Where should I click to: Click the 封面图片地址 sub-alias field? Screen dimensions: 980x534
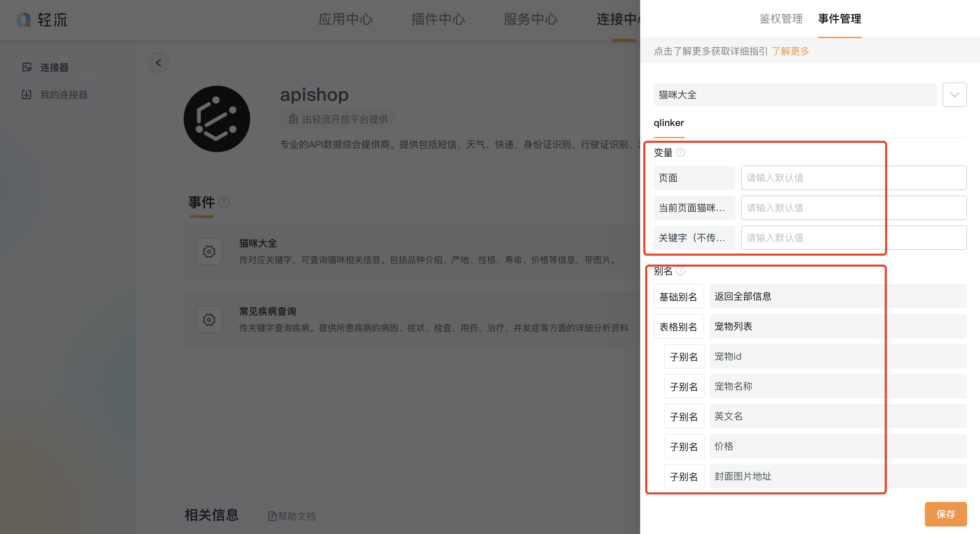click(838, 476)
